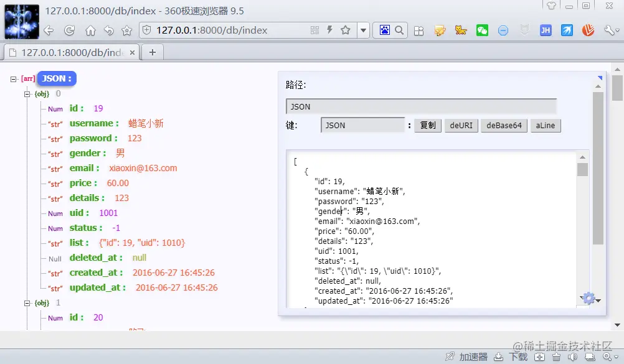Bookmark the page with the address bar star
The height and width of the screenshot is (364, 624).
(x=346, y=30)
